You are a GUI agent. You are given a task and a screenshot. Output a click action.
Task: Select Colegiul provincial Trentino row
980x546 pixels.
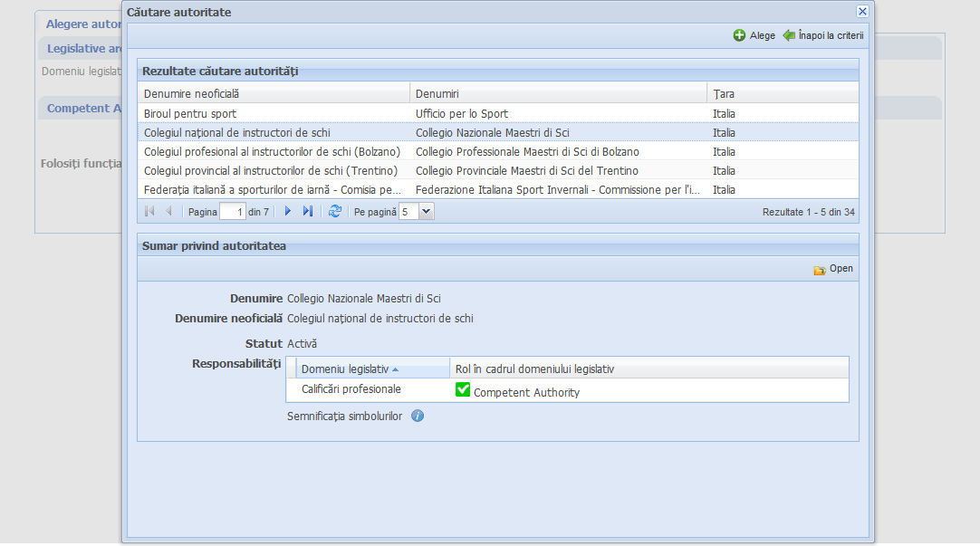tap(270, 171)
